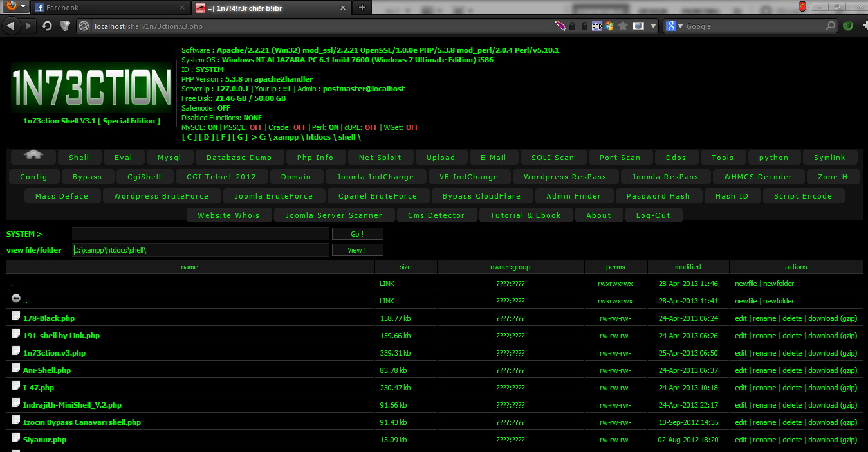Image resolution: width=868 pixels, height=452 pixels.
Task: Click the PHP icon in the browser toolbar
Action: (597, 27)
